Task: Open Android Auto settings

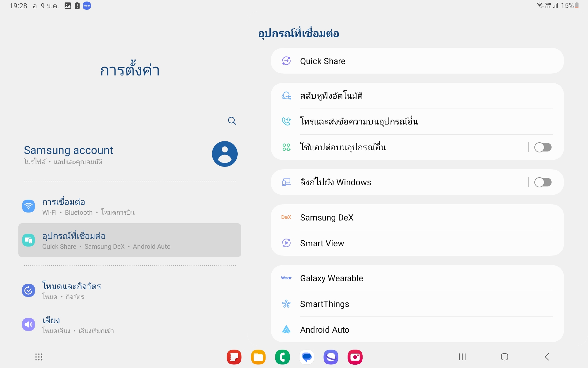Action: point(417,330)
